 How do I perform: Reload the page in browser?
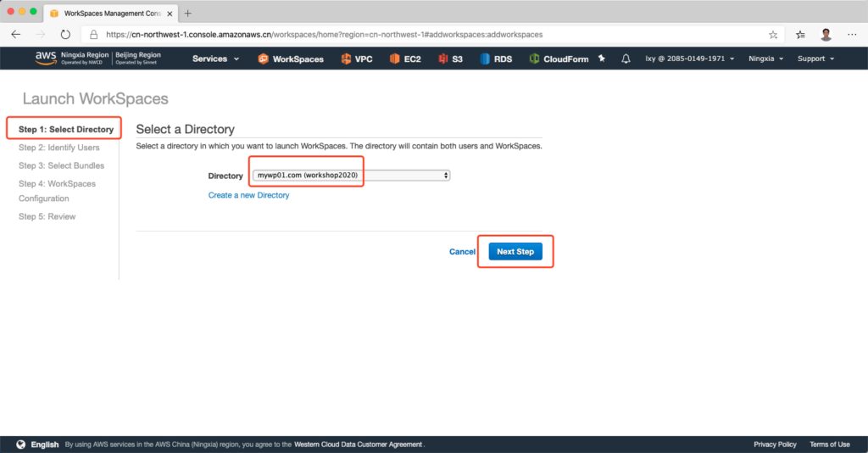[x=65, y=35]
